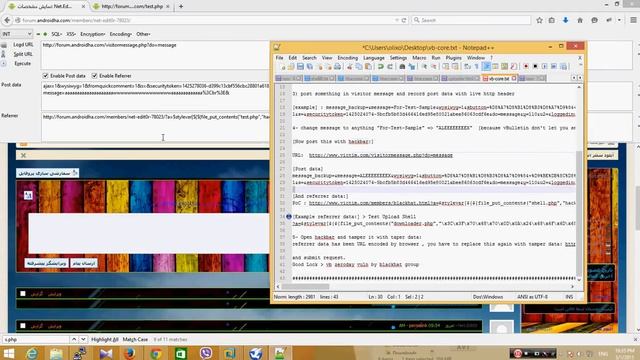640x360 pixels.
Task: Click the find bar previous match arrow
Action: [74, 340]
